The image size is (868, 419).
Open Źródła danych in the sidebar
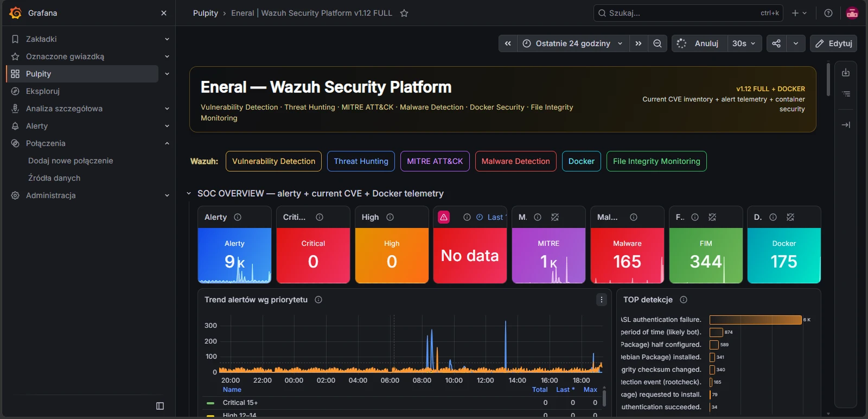tap(54, 178)
